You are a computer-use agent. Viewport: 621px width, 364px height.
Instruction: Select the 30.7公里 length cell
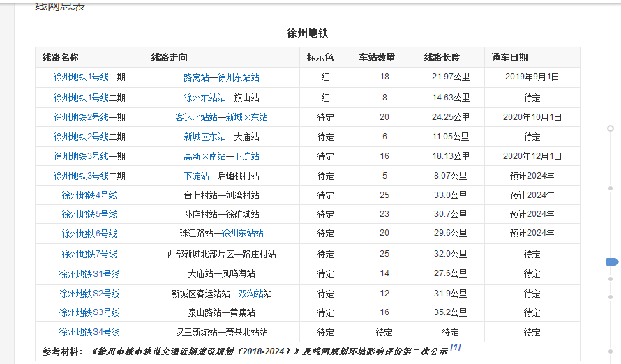pyautogui.click(x=451, y=214)
